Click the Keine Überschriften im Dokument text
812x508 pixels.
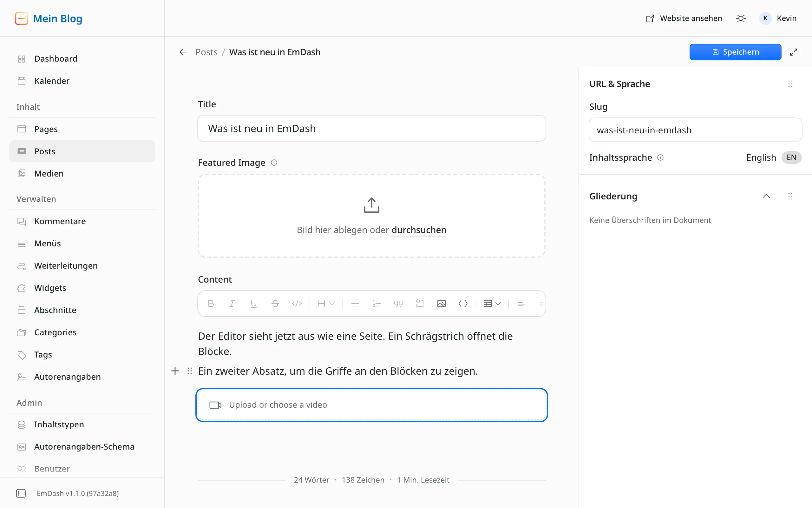point(650,220)
